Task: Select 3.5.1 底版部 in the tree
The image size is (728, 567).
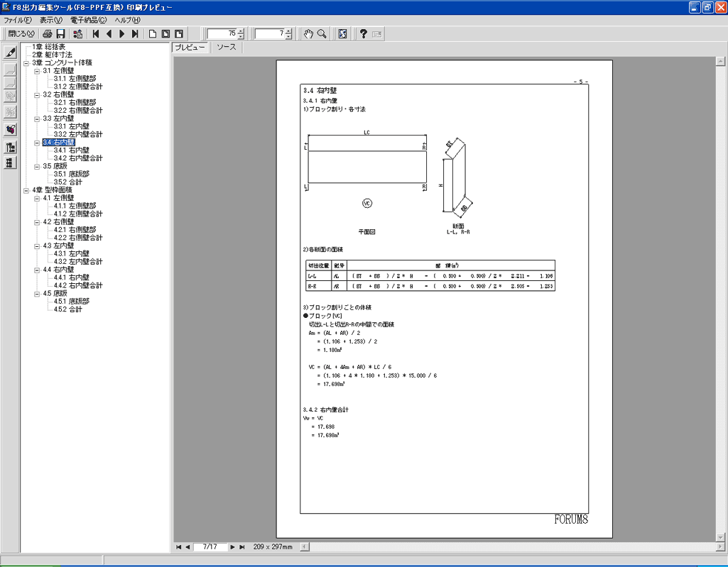Action: click(x=72, y=174)
